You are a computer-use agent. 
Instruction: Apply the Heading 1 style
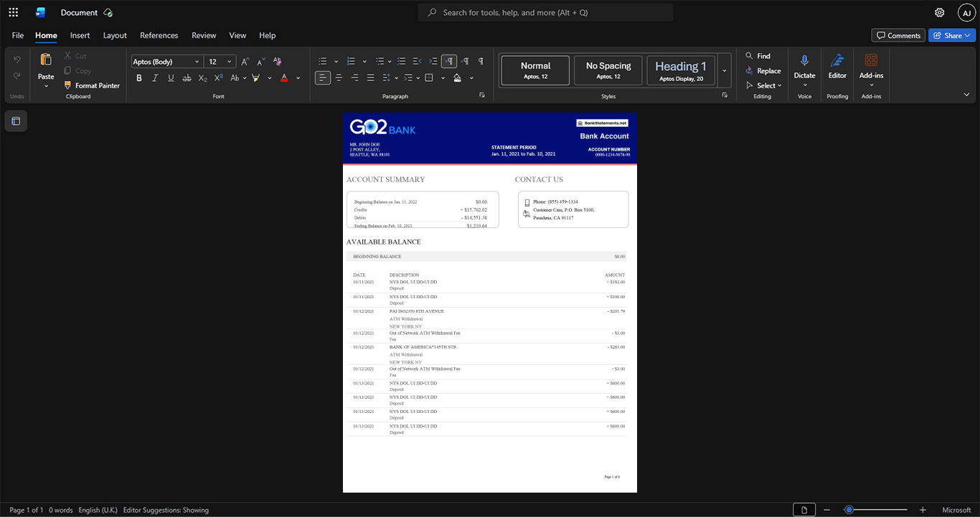pyautogui.click(x=681, y=70)
